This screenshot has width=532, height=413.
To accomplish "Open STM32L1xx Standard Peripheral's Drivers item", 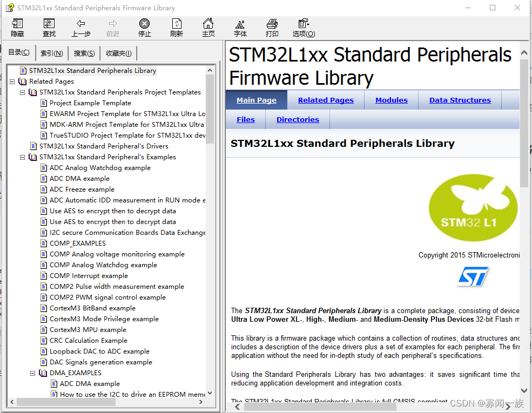I will pos(104,146).
